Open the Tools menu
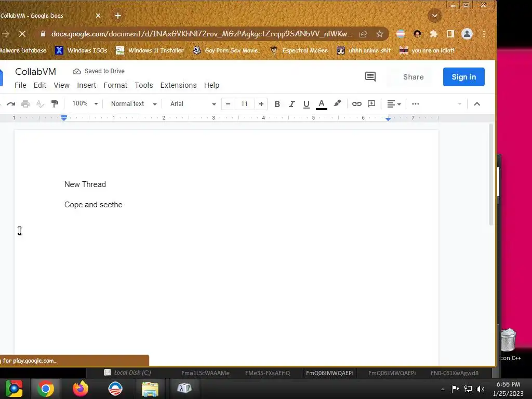532x399 pixels. [x=144, y=85]
